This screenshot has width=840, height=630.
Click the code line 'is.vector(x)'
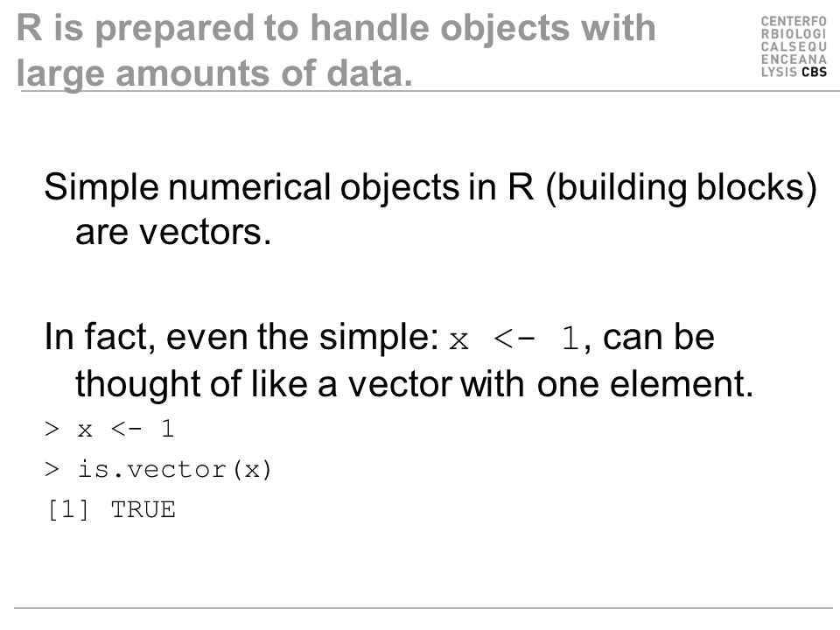[175, 470]
